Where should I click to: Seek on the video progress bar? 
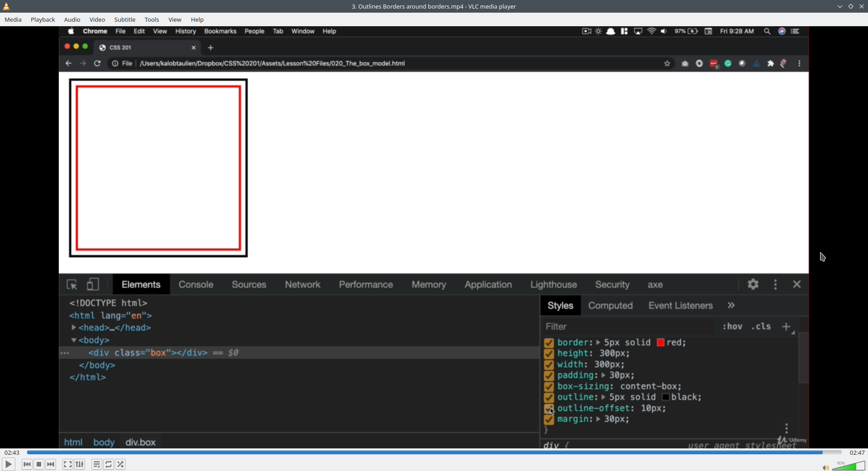(434, 452)
